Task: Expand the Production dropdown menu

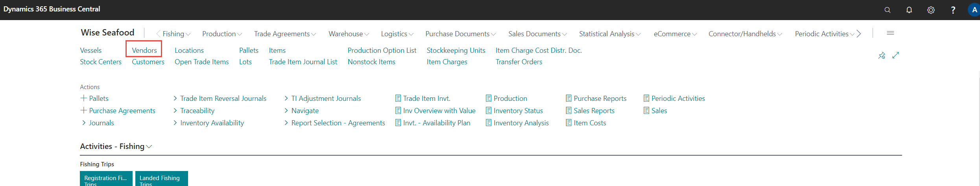Action: click(222, 34)
